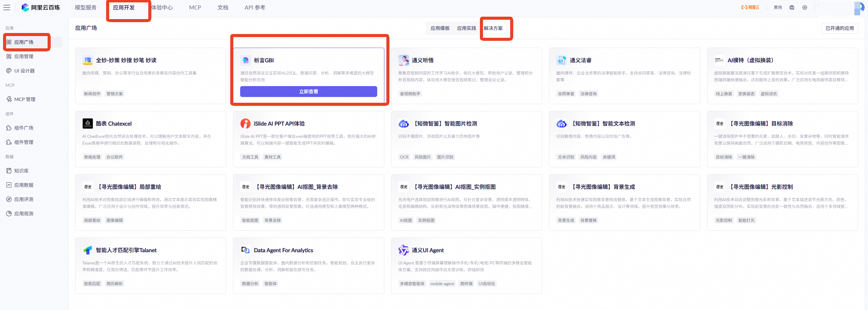Click the 立即查看 button on 析言GBI card

point(308,92)
